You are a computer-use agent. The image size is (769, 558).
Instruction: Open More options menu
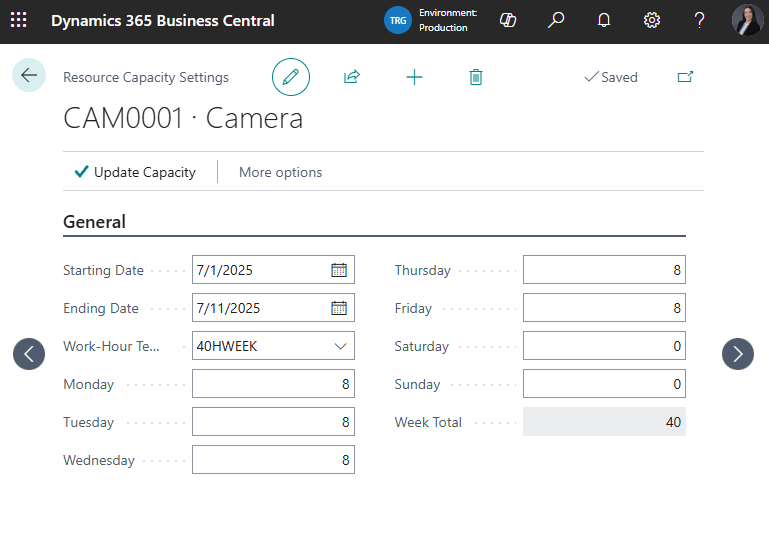pyautogui.click(x=280, y=172)
